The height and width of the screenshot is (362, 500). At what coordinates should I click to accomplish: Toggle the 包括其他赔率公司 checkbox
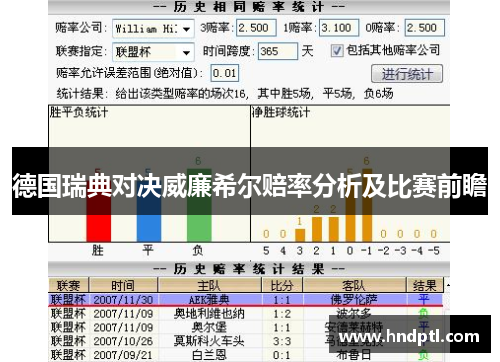337,51
